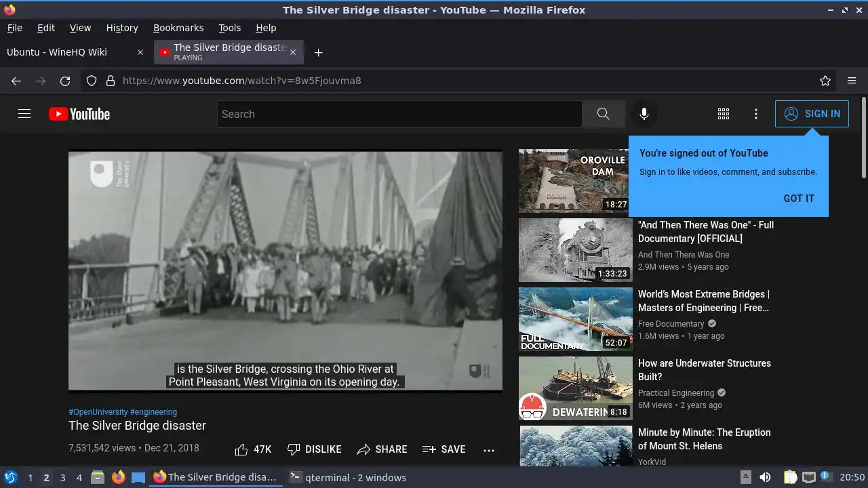Open more actions ellipsis below video
Image resolution: width=868 pixels, height=488 pixels.
click(x=489, y=449)
